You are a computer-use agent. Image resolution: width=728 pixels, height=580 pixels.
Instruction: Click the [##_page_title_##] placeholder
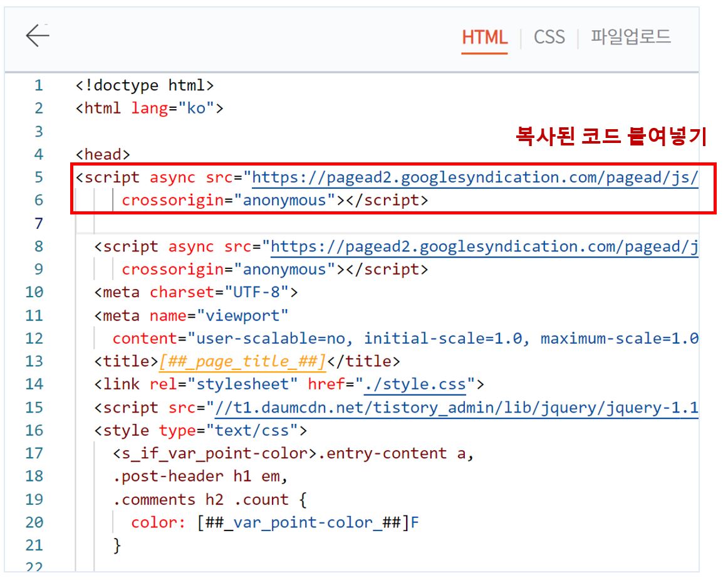tap(242, 362)
